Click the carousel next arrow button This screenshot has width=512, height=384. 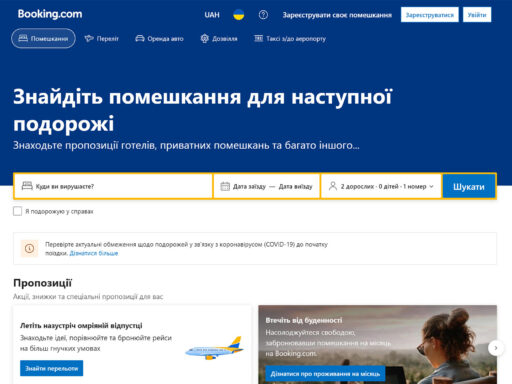point(496,348)
